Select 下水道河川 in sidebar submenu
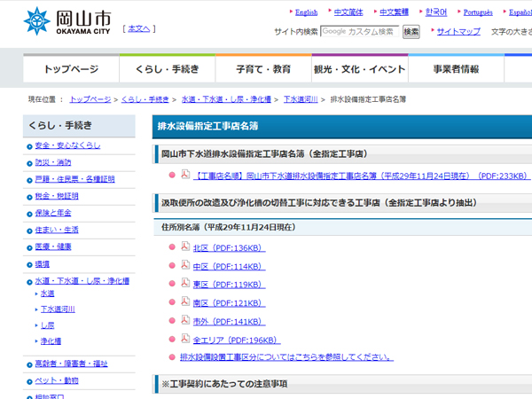The image size is (532, 399). tap(58, 309)
